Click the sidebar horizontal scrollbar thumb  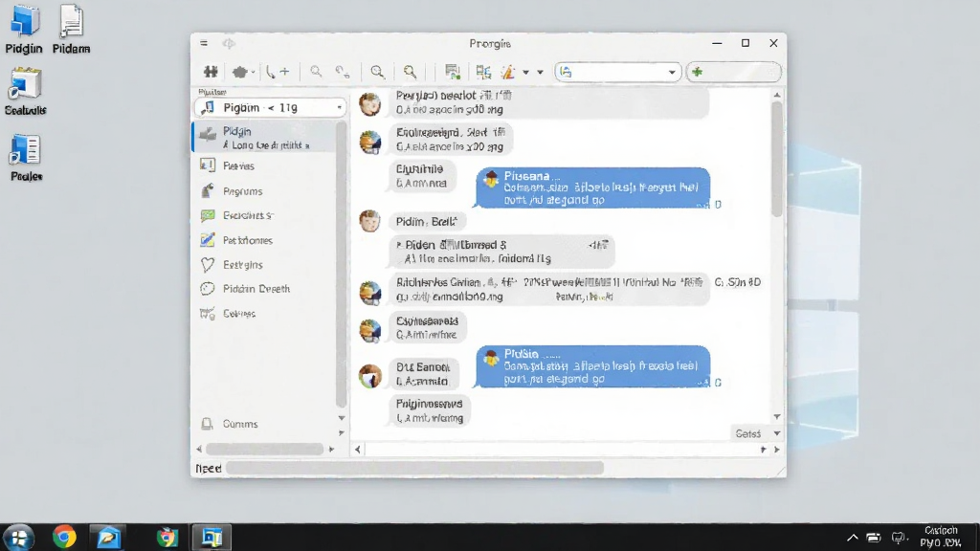coord(264,450)
